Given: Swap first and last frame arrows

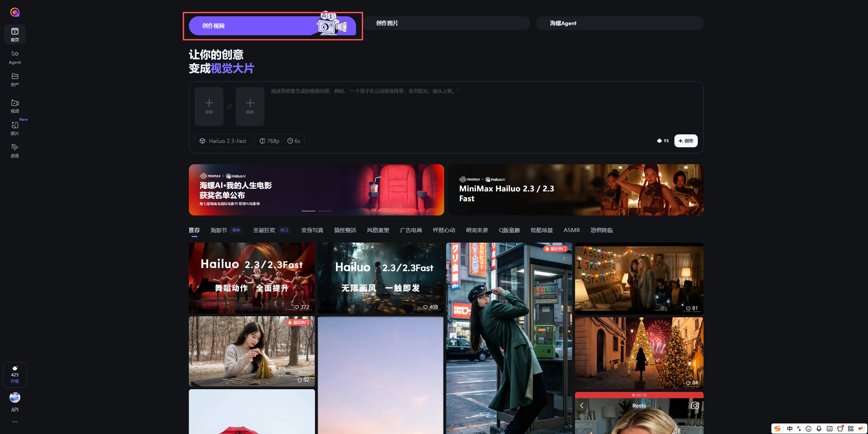Looking at the screenshot, I should coord(230,107).
